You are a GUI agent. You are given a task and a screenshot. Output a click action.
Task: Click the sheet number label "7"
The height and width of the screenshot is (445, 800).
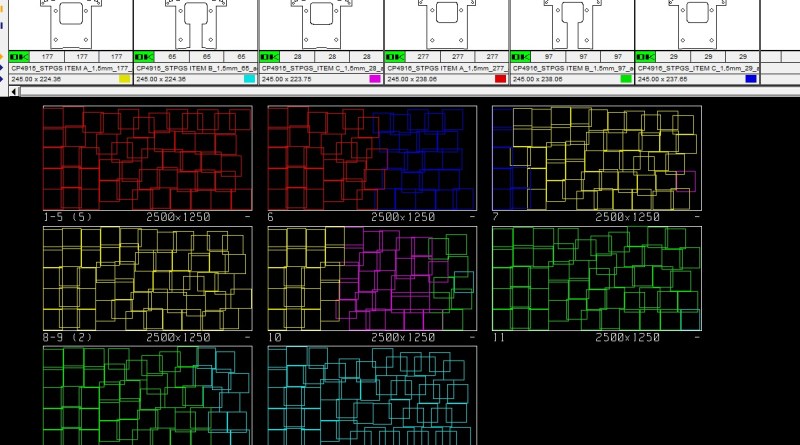(495, 217)
